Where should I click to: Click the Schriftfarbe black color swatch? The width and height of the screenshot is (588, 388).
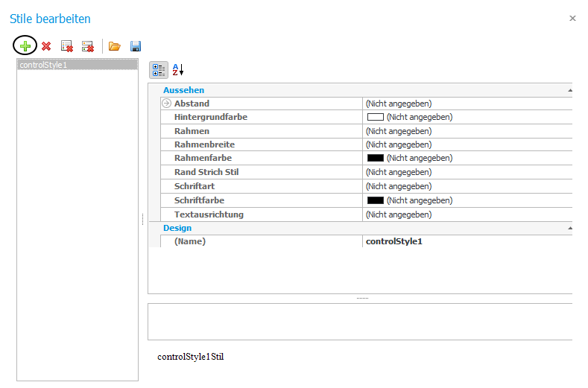click(x=376, y=200)
